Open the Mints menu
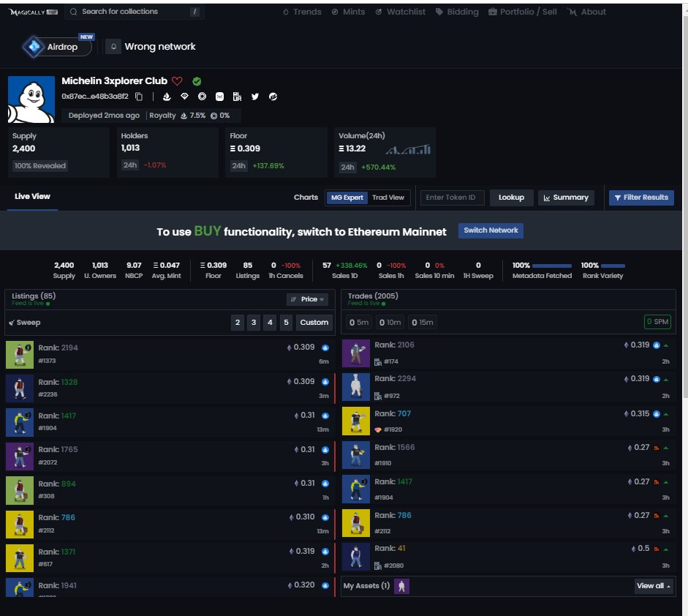 click(x=349, y=12)
